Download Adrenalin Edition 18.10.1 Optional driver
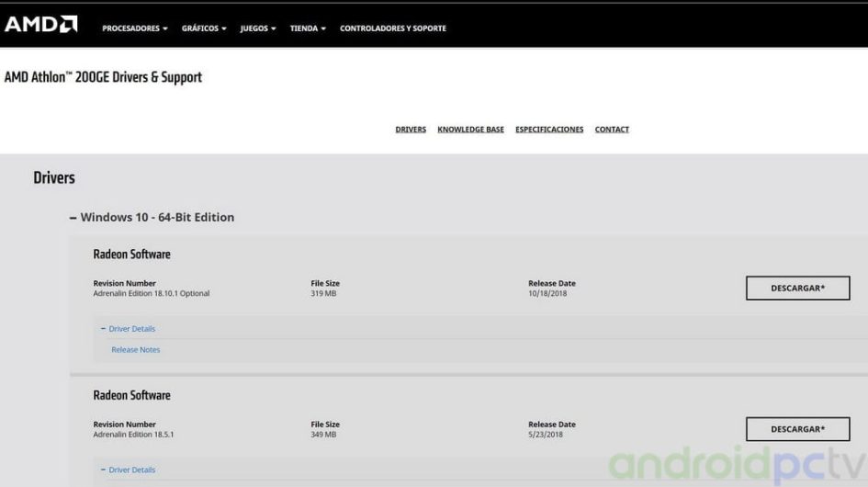 click(797, 288)
